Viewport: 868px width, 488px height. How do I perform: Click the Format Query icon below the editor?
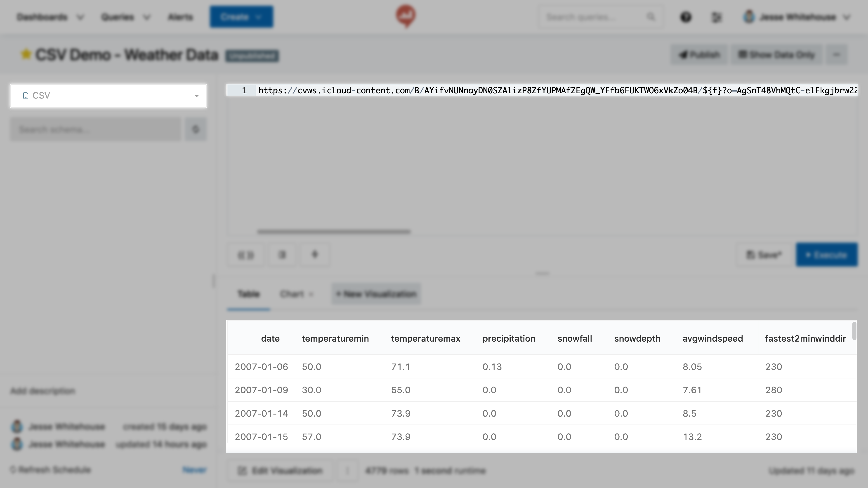pos(282,255)
